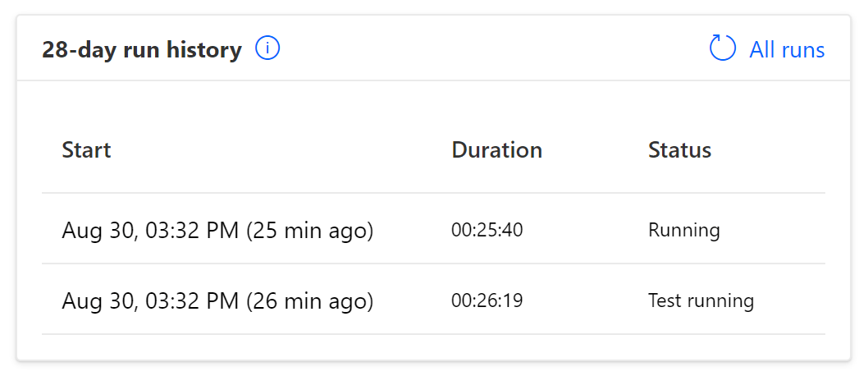Select the Duration column header

[496, 150]
